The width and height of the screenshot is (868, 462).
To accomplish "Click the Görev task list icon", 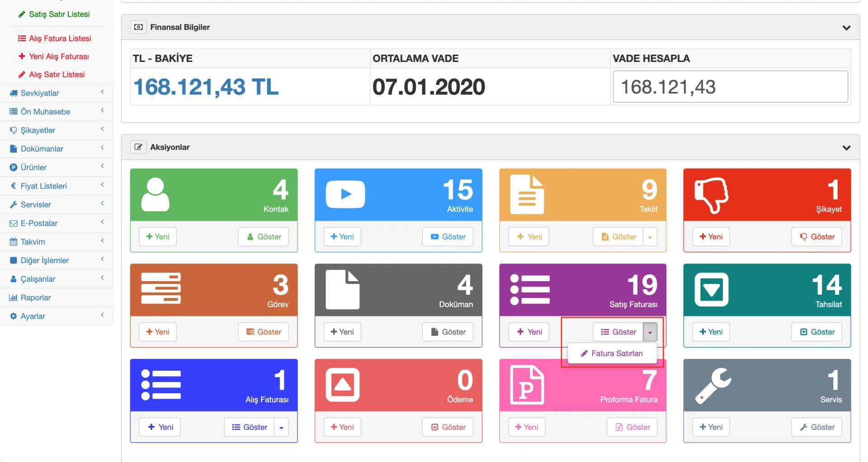I will (x=161, y=288).
